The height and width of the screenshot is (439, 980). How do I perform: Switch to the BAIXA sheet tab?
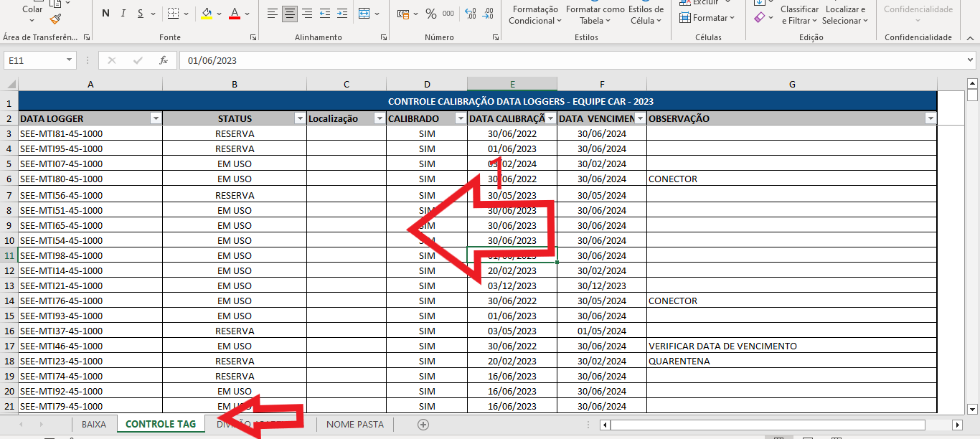[94, 424]
